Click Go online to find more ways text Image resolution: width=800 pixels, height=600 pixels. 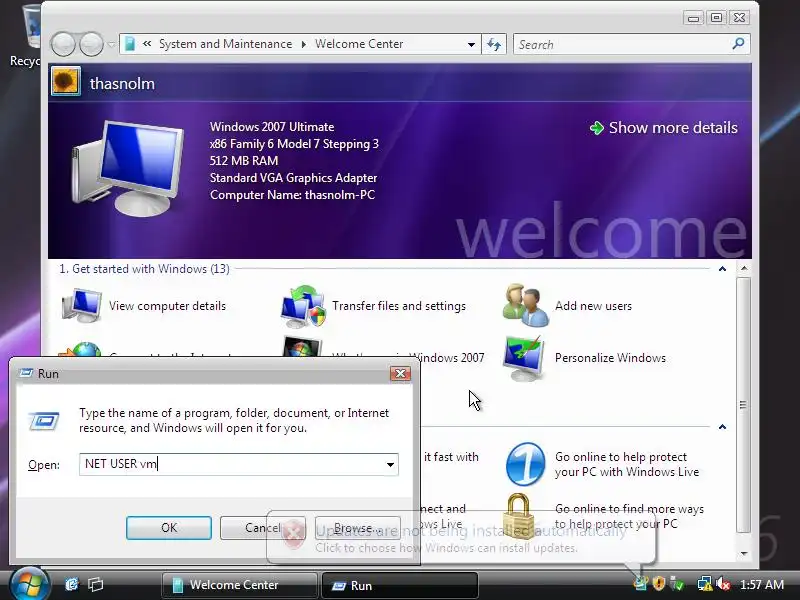click(x=629, y=516)
